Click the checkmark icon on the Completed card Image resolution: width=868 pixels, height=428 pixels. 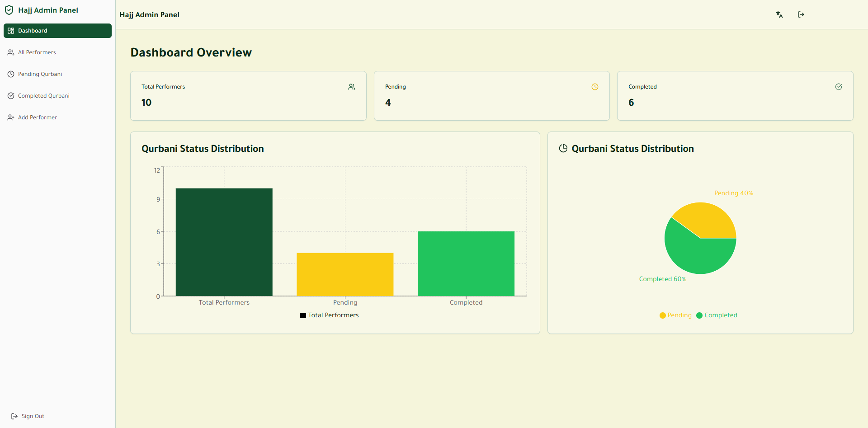point(839,86)
